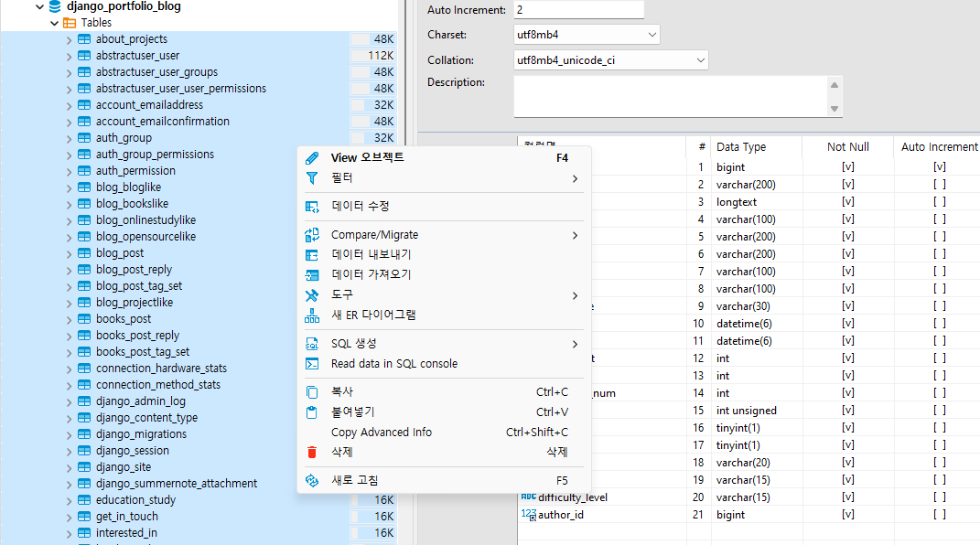Click Description scrollbar up arrow

click(835, 85)
